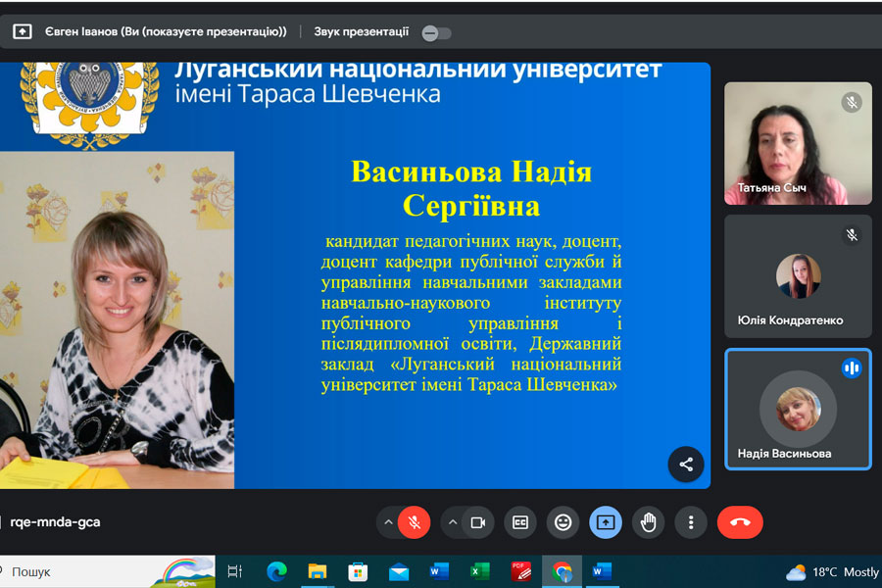Raise your hand in the meeting
882x588 pixels.
tap(648, 522)
